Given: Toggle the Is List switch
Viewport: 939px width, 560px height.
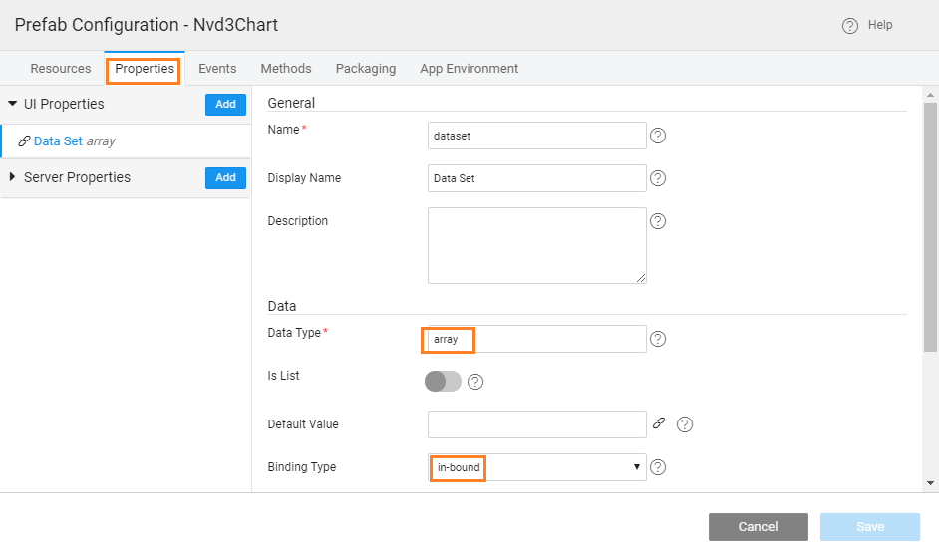Looking at the screenshot, I should click(444, 382).
